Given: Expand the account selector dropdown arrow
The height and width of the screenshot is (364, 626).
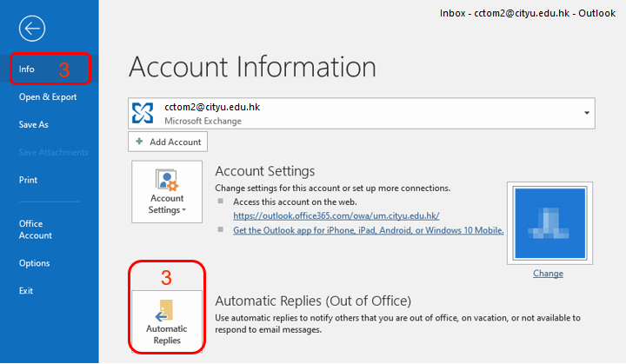Looking at the screenshot, I should (x=587, y=113).
